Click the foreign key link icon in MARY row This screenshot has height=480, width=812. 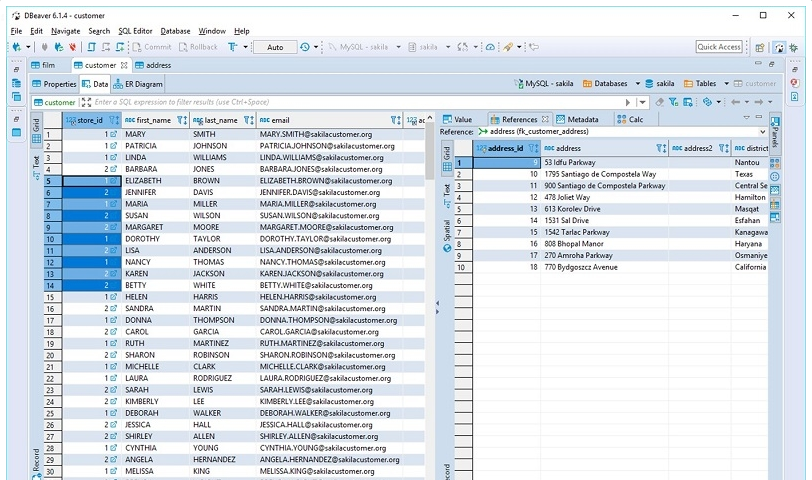point(113,134)
